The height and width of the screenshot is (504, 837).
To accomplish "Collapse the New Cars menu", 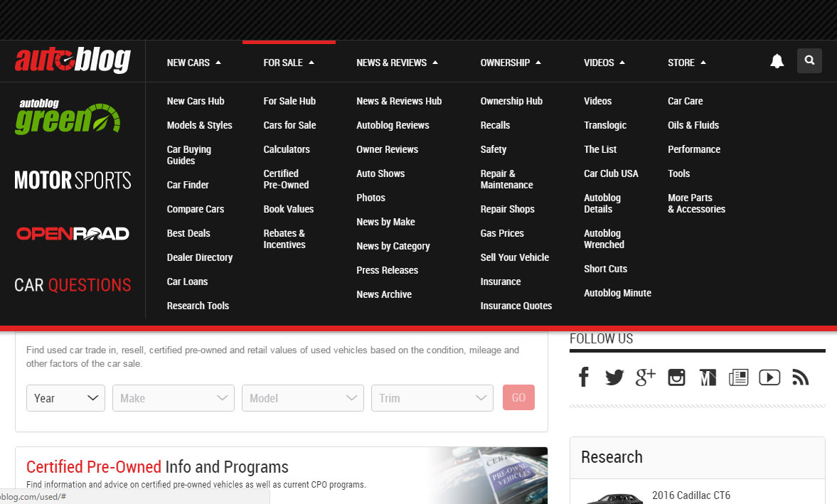I will pyautogui.click(x=193, y=63).
